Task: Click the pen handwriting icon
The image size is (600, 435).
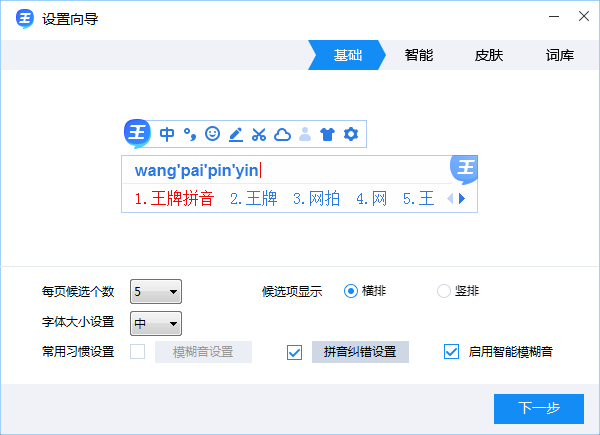Action: pos(236,133)
